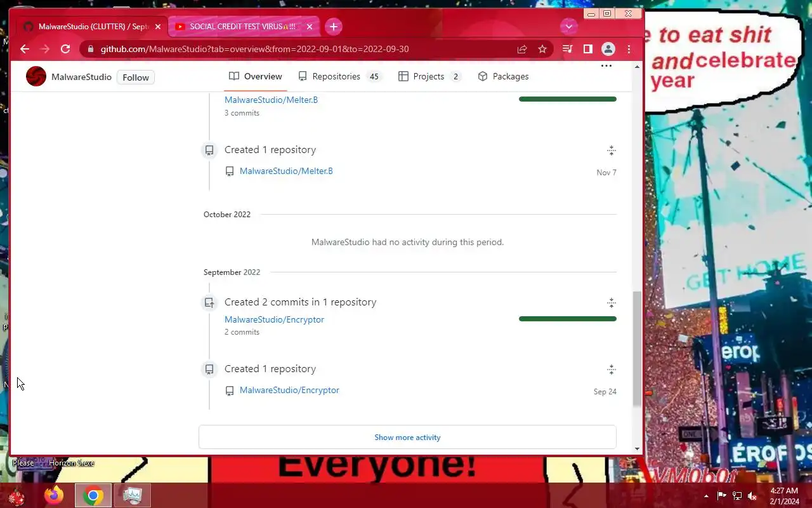Click the Projects count badge 2
812x508 pixels.
click(x=455, y=77)
